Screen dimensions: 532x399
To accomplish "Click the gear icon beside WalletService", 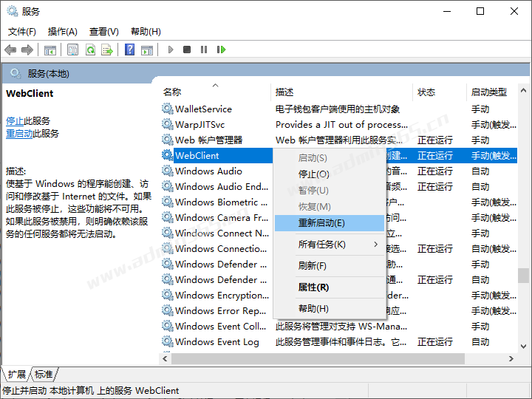I will pos(167,109).
